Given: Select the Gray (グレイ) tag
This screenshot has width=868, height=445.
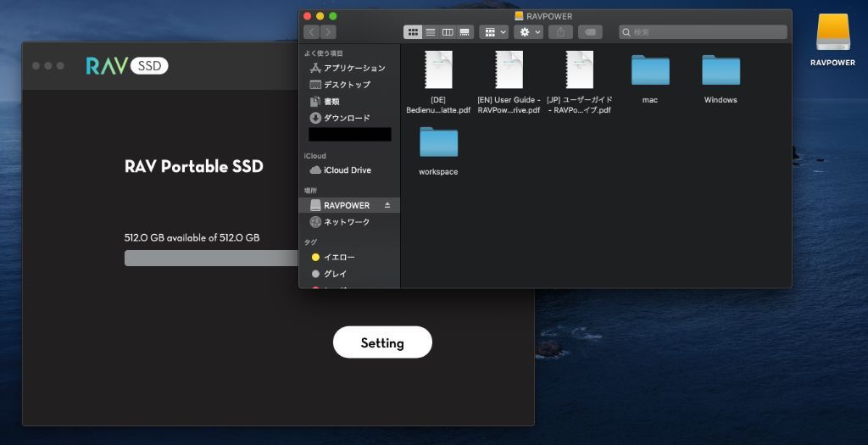Looking at the screenshot, I should click(349, 274).
